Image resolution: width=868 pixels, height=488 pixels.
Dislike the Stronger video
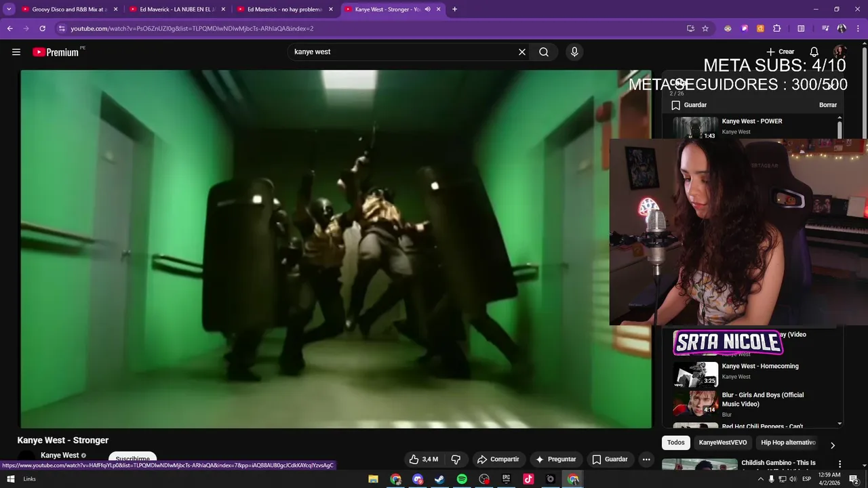click(456, 460)
